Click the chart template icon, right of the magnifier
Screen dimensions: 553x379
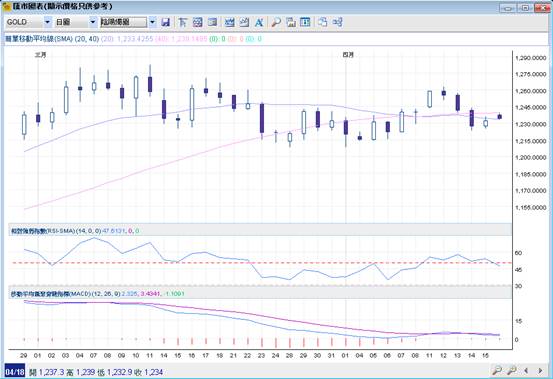[291, 22]
